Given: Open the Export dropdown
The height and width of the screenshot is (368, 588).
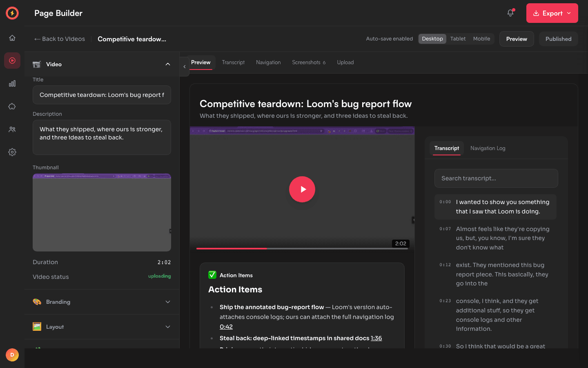Looking at the screenshot, I should 552,13.
